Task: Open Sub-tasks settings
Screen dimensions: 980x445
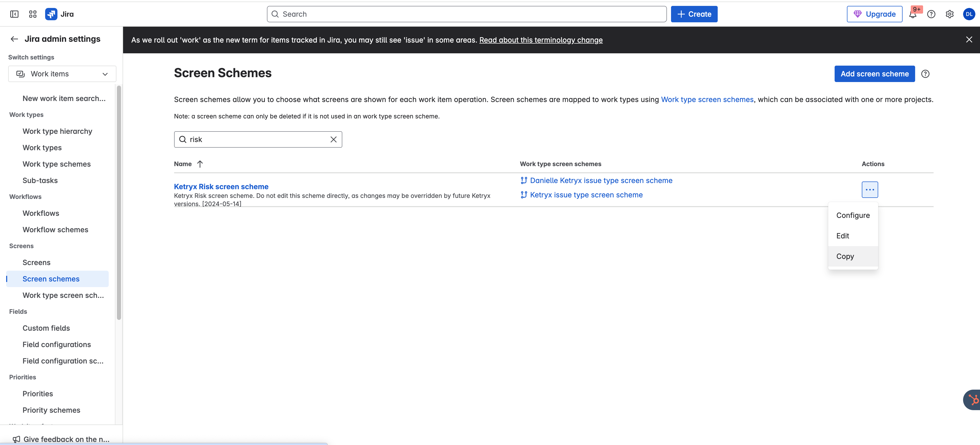Action: click(40, 181)
